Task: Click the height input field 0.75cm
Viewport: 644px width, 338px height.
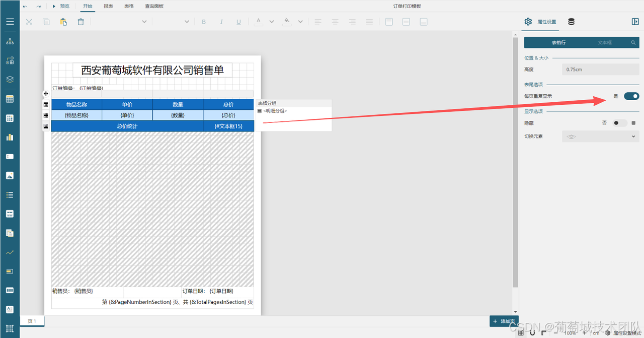Action: pos(601,70)
